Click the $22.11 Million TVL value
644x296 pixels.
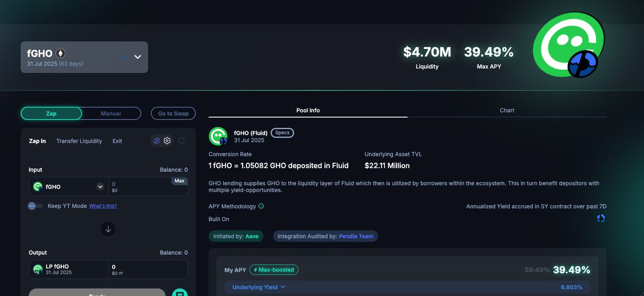[x=387, y=165]
